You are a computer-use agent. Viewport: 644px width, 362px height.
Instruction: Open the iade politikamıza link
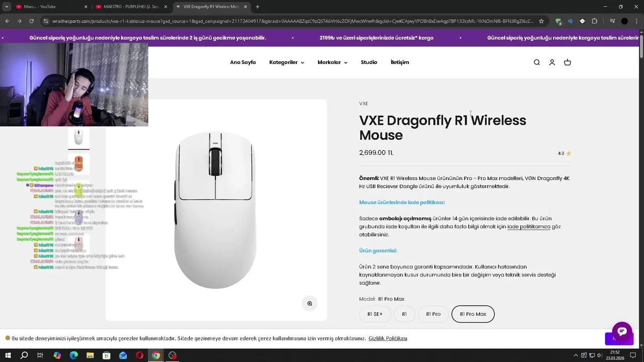tap(529, 227)
